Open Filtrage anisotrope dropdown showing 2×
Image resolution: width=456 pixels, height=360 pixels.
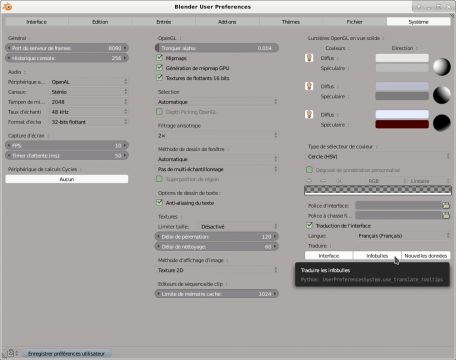217,136
